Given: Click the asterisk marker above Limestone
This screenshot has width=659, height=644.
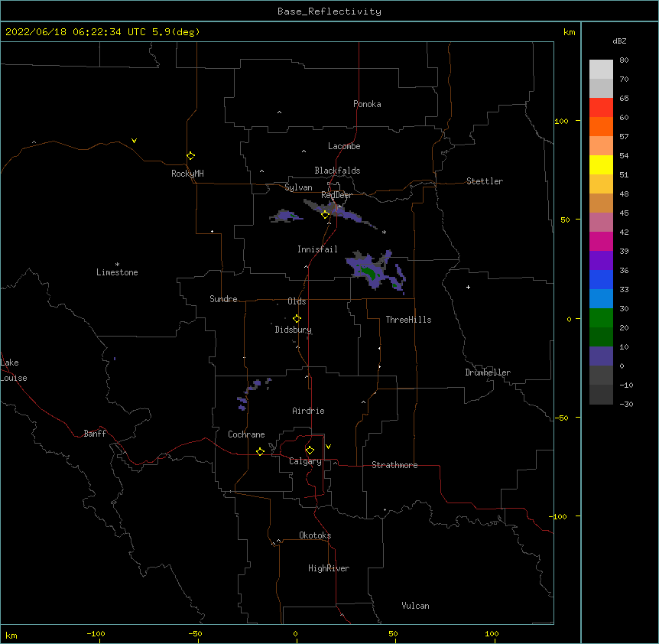Looking at the screenshot, I should click(117, 265).
